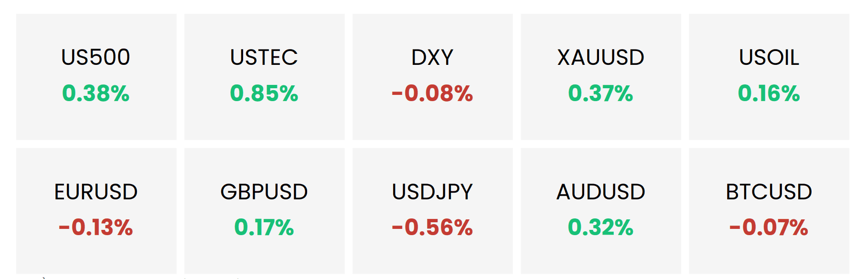Select the 0.32% AUDUSD gain
This screenshot has width=868, height=279.
pyautogui.click(x=600, y=227)
